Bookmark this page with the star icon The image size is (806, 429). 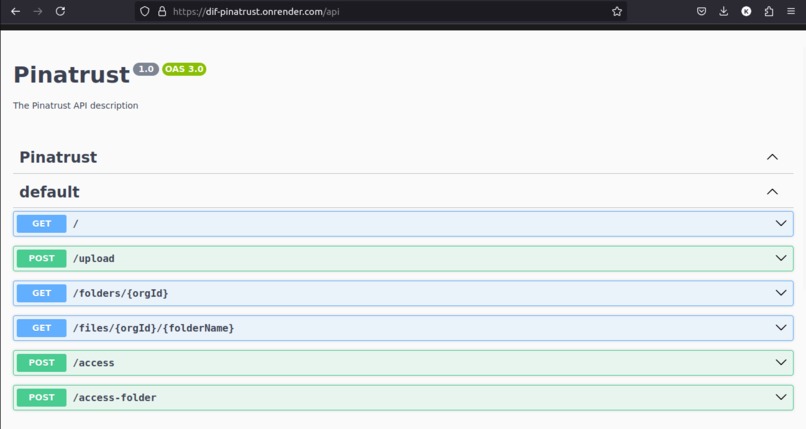(x=617, y=11)
